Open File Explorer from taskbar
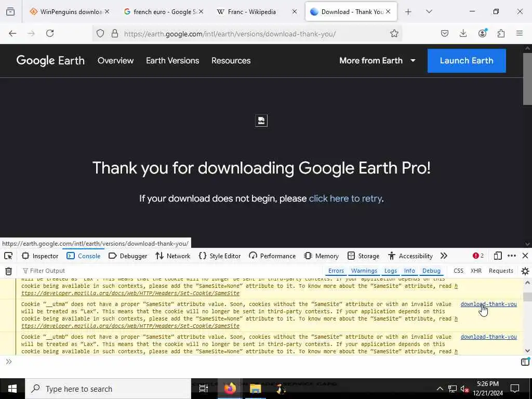This screenshot has width=532, height=399. [255, 389]
